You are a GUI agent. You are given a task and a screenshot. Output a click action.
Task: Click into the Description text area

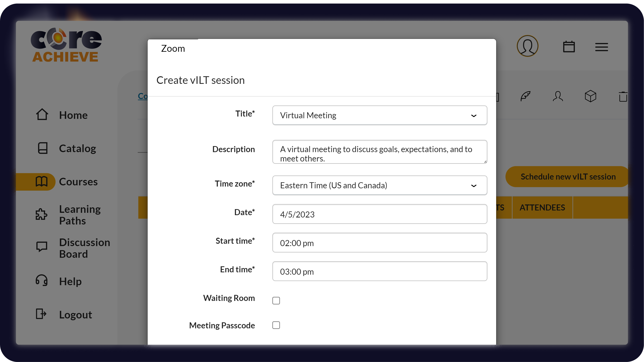coord(380,152)
